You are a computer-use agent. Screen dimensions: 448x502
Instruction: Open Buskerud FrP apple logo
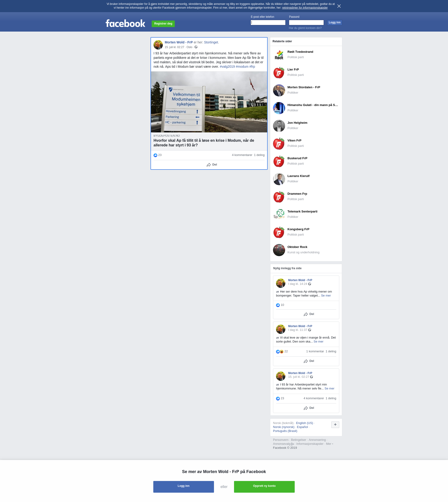pos(279,161)
